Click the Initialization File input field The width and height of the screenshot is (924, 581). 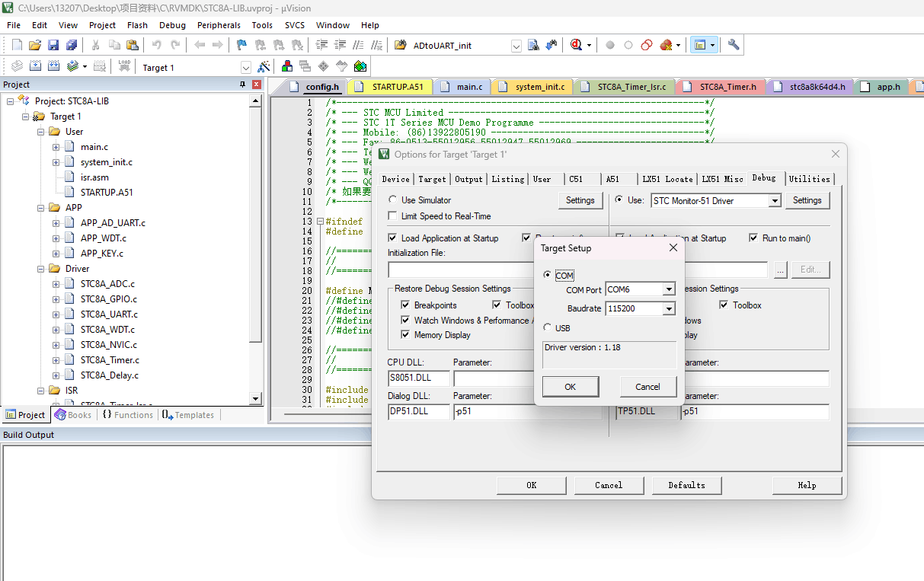(460, 270)
